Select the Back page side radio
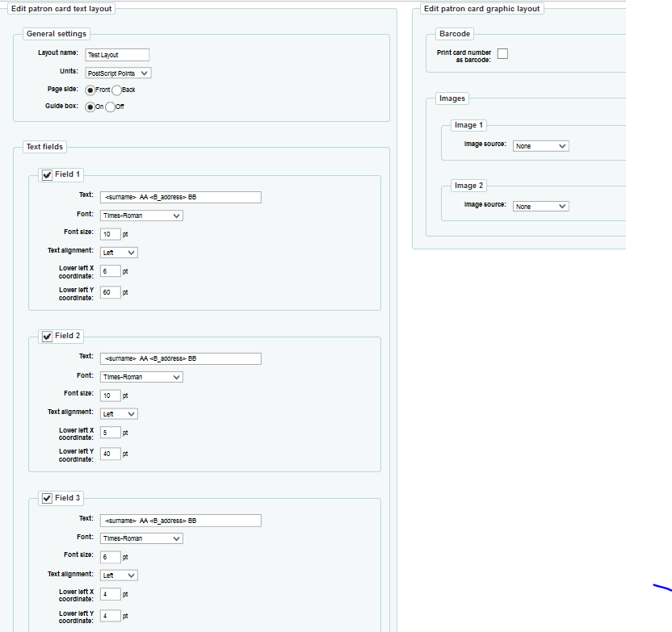This screenshot has height=632, width=672. click(x=116, y=90)
